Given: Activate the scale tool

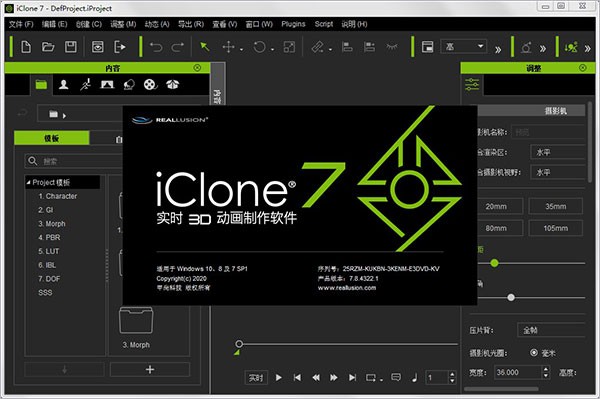Looking at the screenshot, I should 289,47.
